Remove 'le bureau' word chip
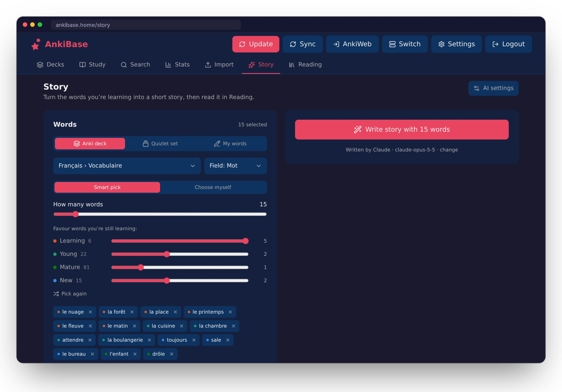The width and height of the screenshot is (562, 392). [x=92, y=354]
